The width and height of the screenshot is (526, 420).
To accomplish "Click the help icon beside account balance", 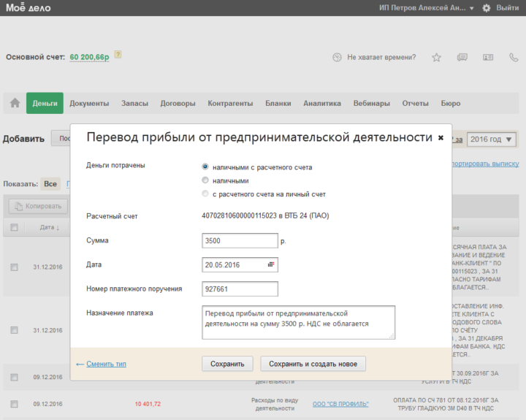I will (x=118, y=55).
